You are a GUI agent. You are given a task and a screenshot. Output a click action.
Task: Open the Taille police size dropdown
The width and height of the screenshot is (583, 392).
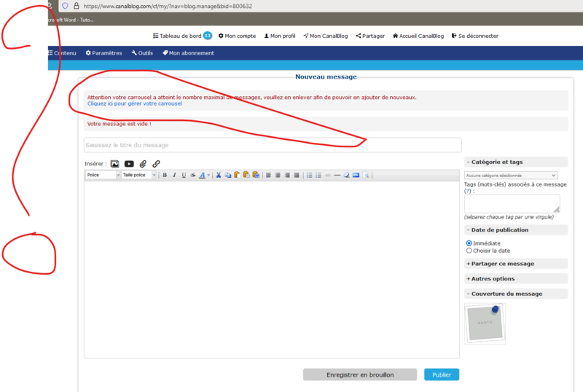(x=138, y=175)
